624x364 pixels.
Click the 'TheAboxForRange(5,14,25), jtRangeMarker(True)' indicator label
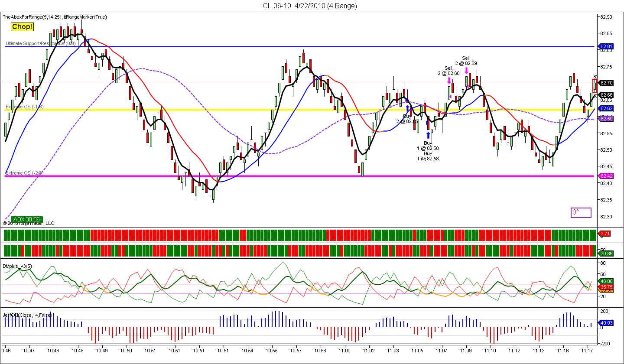(x=55, y=17)
